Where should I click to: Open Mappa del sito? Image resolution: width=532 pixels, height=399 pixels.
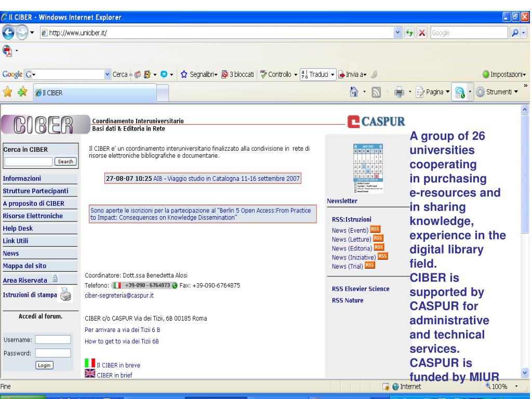pos(24,265)
